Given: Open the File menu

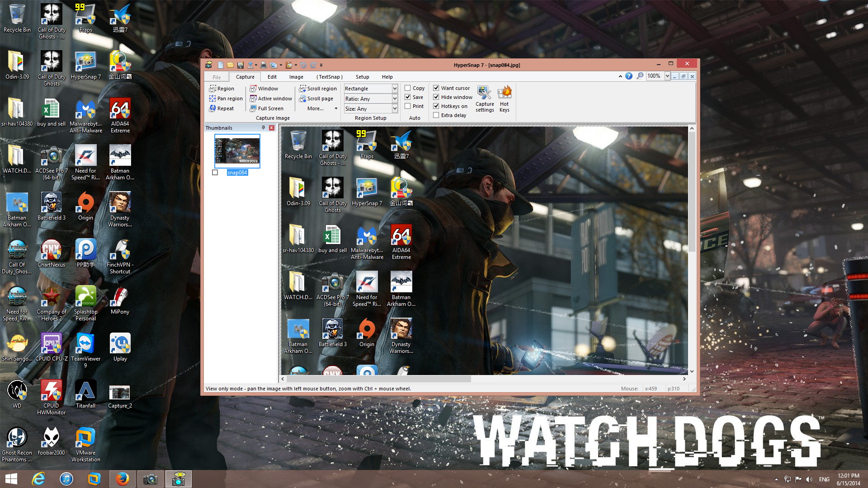Looking at the screenshot, I should click(x=217, y=77).
